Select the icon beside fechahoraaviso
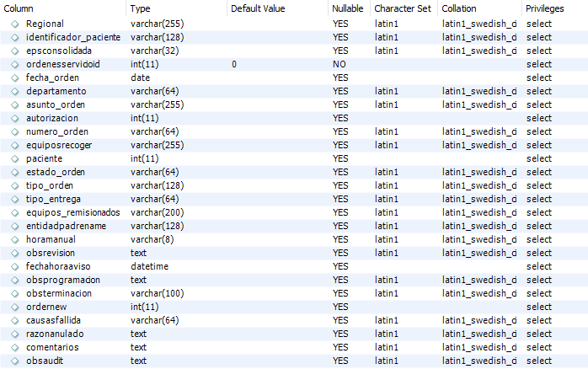The image size is (588, 369). (x=14, y=266)
